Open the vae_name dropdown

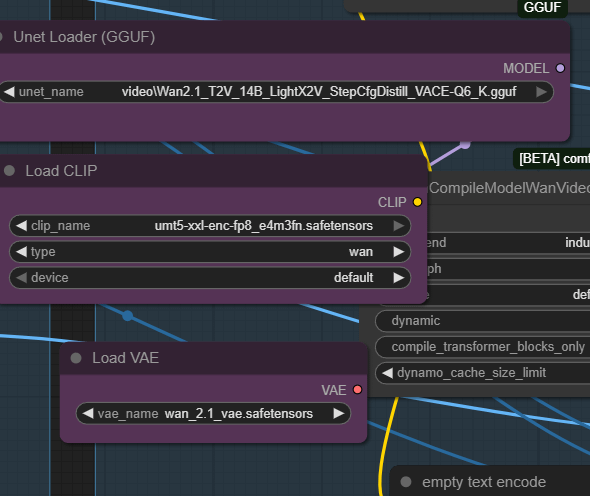point(213,414)
